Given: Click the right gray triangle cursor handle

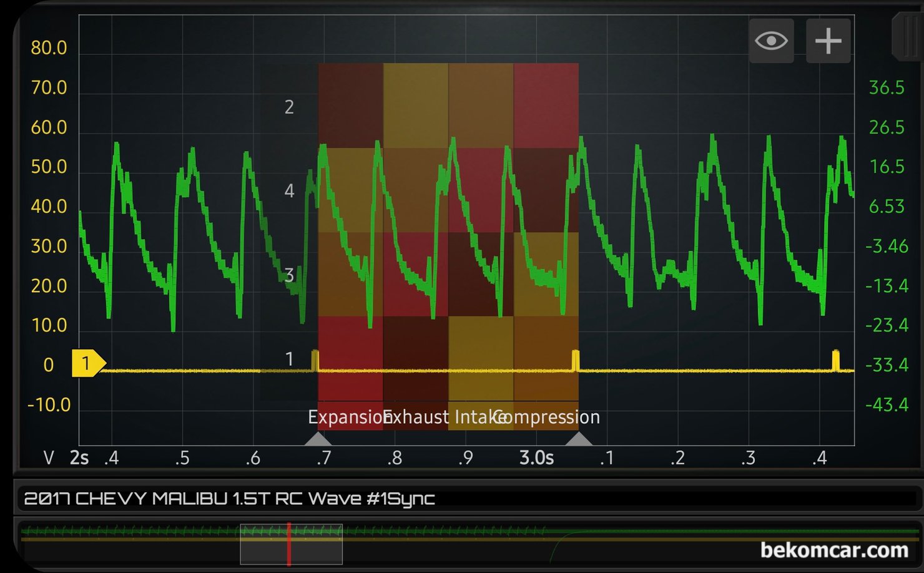Looking at the screenshot, I should point(579,439).
